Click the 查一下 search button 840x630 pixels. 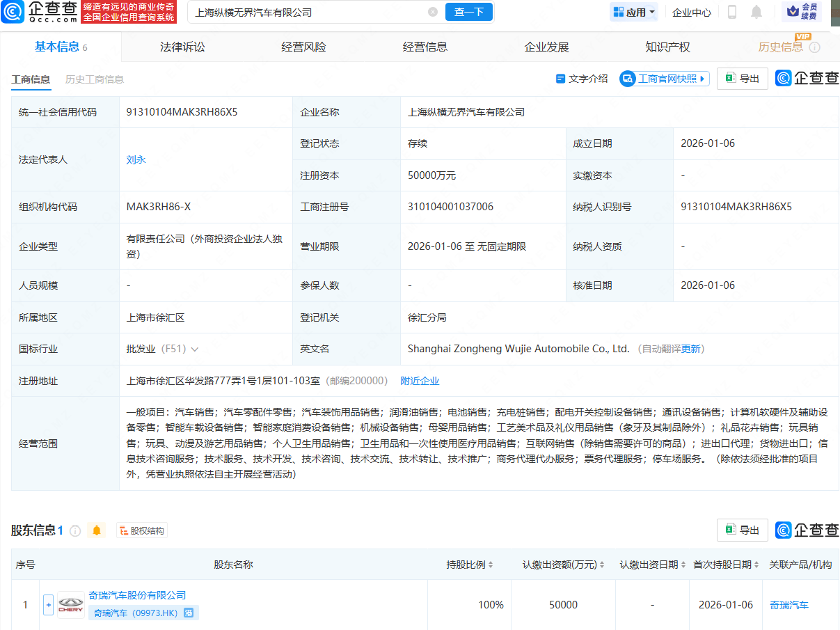point(468,12)
